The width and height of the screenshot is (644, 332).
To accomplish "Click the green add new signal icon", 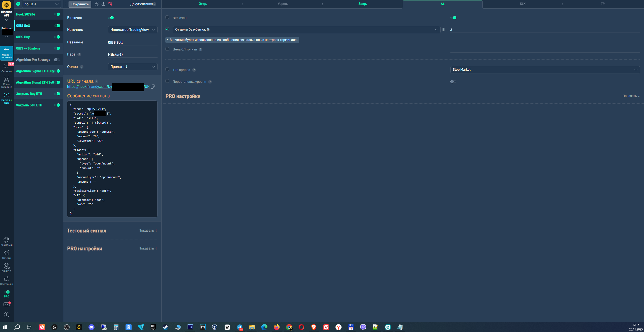I will pyautogui.click(x=18, y=4).
